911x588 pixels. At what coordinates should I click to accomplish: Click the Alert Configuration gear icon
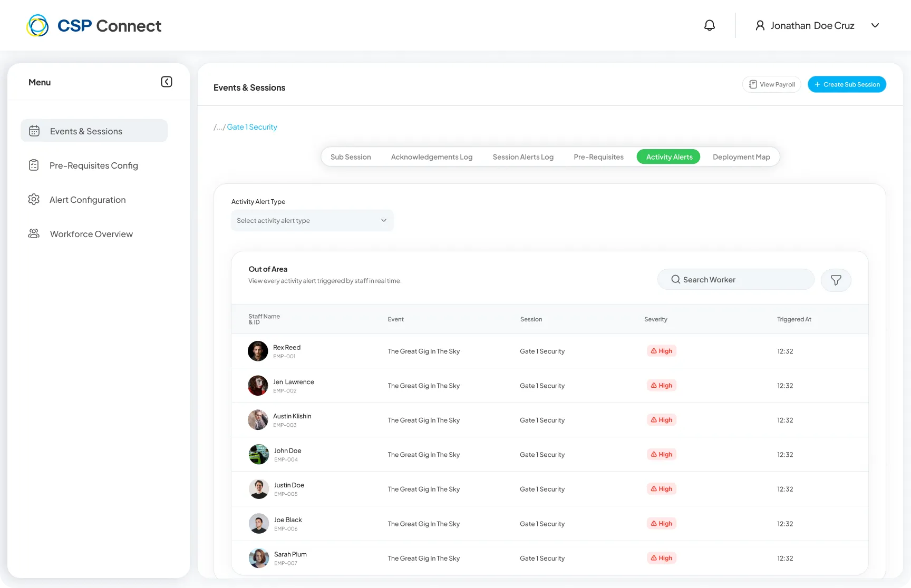[x=34, y=199]
